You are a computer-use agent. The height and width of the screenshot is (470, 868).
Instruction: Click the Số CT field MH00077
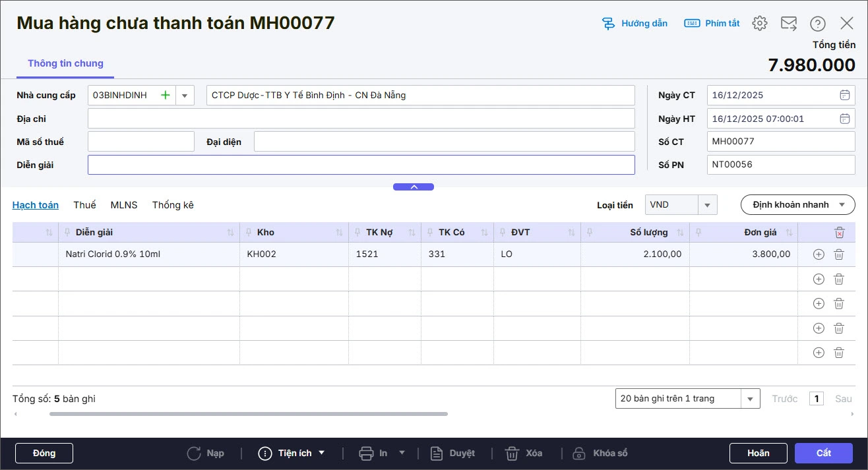(x=781, y=142)
